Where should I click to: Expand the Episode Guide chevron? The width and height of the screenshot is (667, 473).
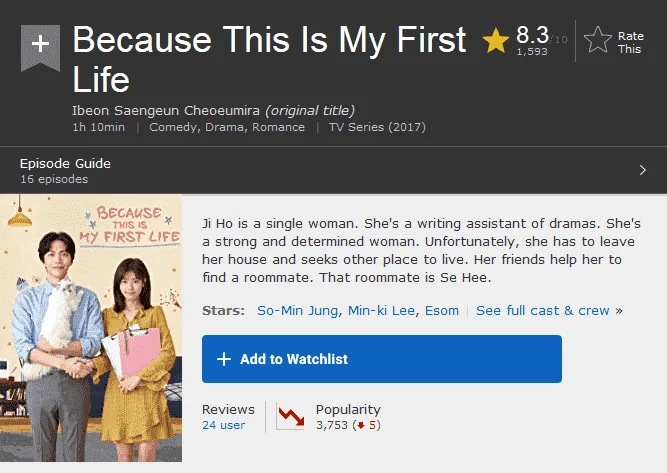tap(642, 170)
